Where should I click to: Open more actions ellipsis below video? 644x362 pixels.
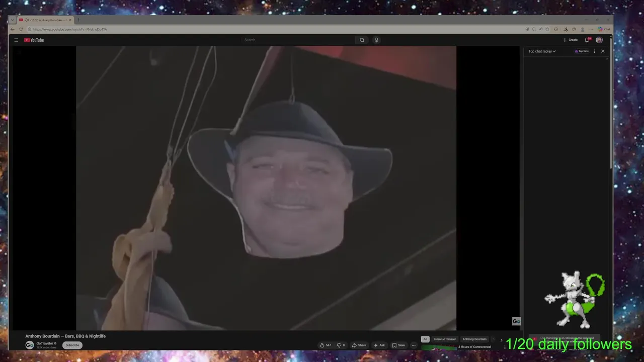(414, 345)
